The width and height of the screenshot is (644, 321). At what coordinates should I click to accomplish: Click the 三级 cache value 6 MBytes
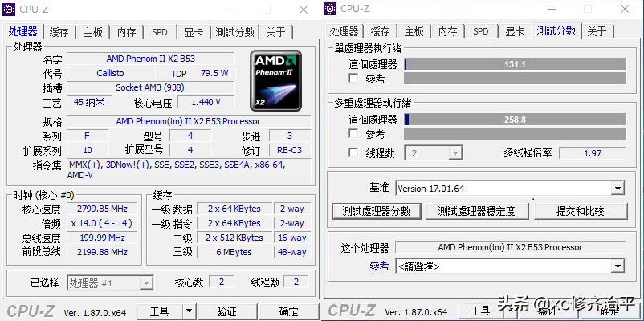click(234, 252)
